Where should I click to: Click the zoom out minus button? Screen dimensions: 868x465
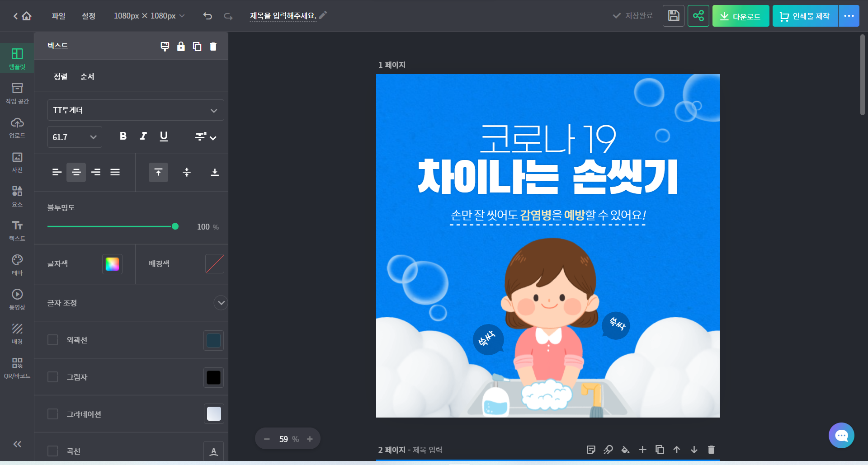pyautogui.click(x=267, y=439)
